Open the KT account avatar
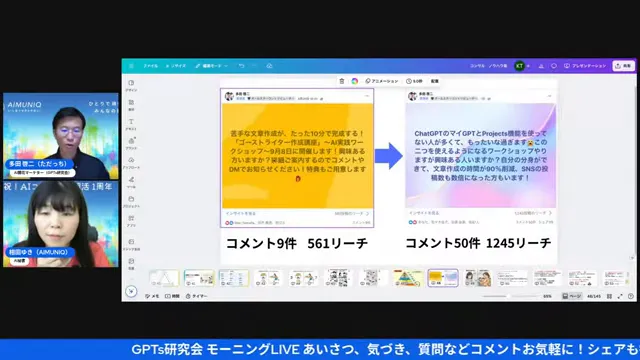Screen dimensions: 640x360 [519, 66]
